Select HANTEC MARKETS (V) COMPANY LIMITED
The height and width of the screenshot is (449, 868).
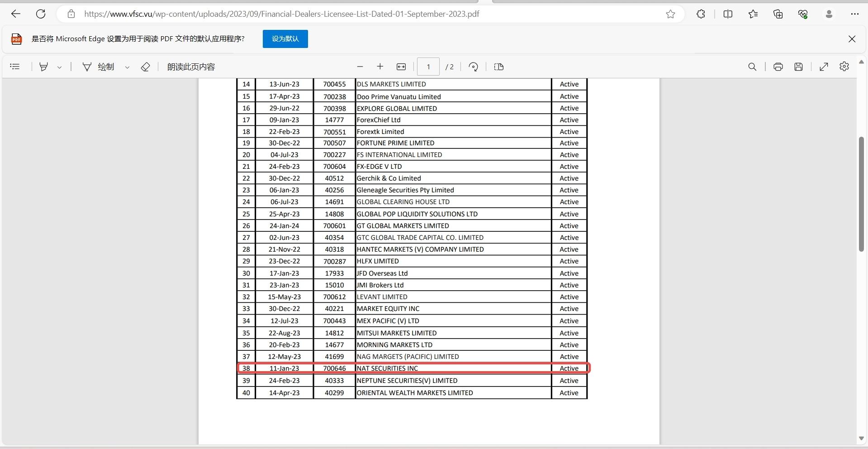pyautogui.click(x=420, y=249)
